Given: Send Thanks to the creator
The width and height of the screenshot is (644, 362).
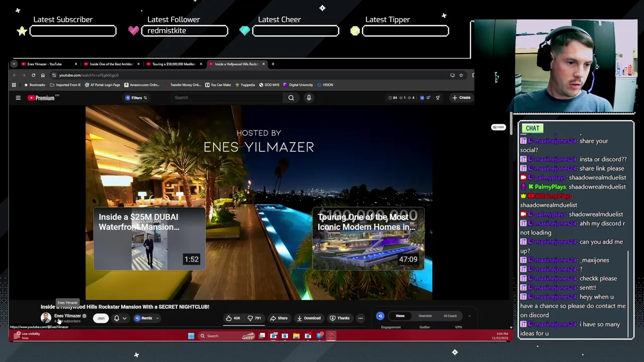Looking at the screenshot, I should pos(340,318).
